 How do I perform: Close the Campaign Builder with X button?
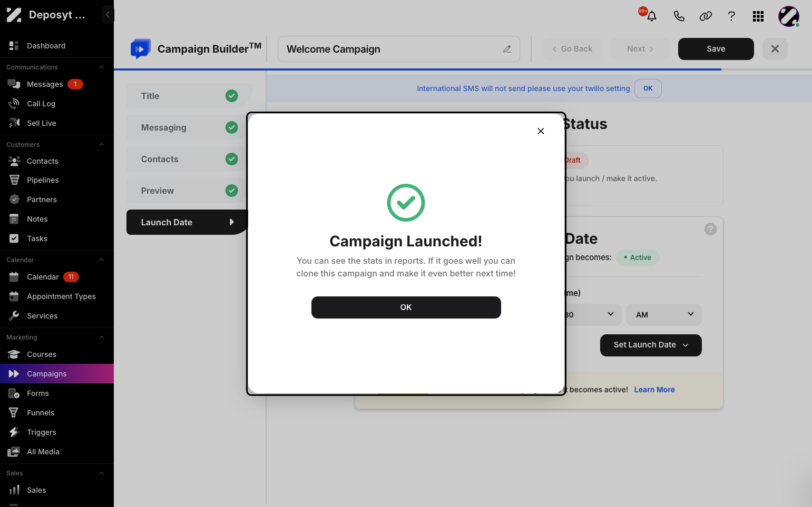[x=775, y=49]
